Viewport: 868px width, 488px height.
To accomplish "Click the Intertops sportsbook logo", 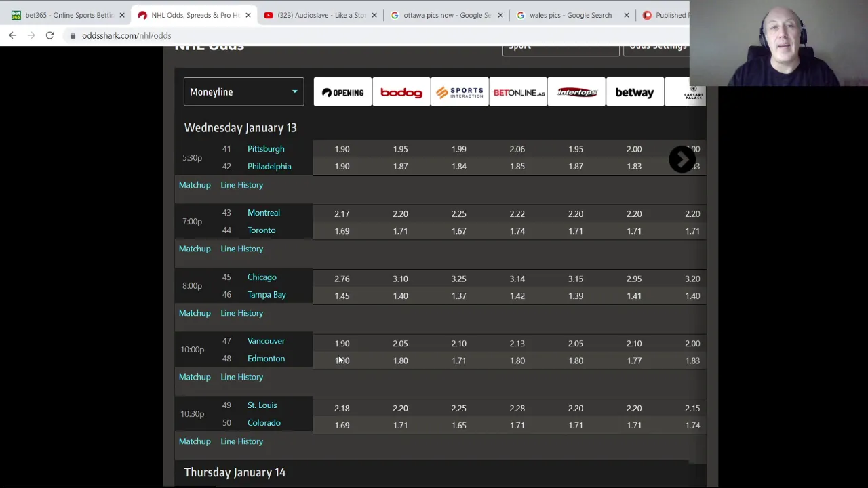I will click(x=576, y=92).
